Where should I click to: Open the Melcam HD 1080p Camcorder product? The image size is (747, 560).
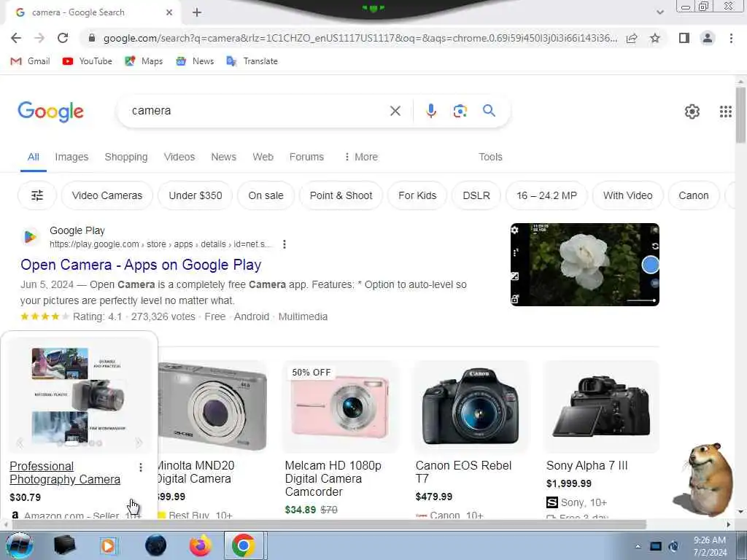coord(333,478)
